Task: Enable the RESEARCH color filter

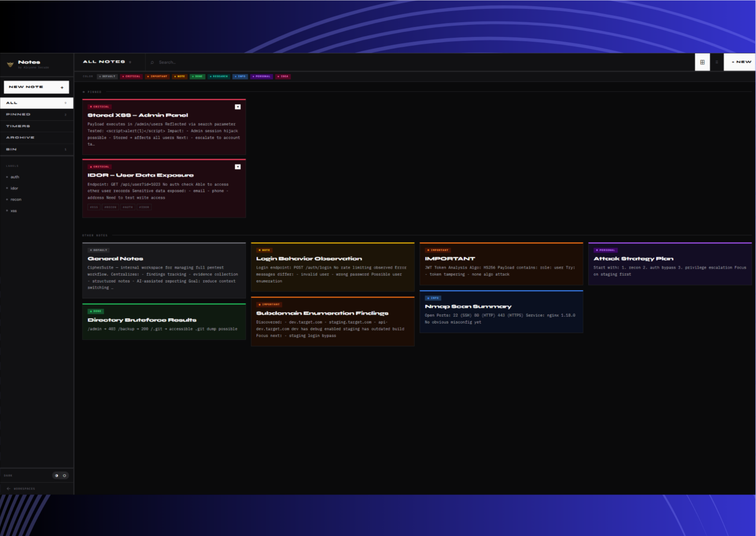Action: 218,76
